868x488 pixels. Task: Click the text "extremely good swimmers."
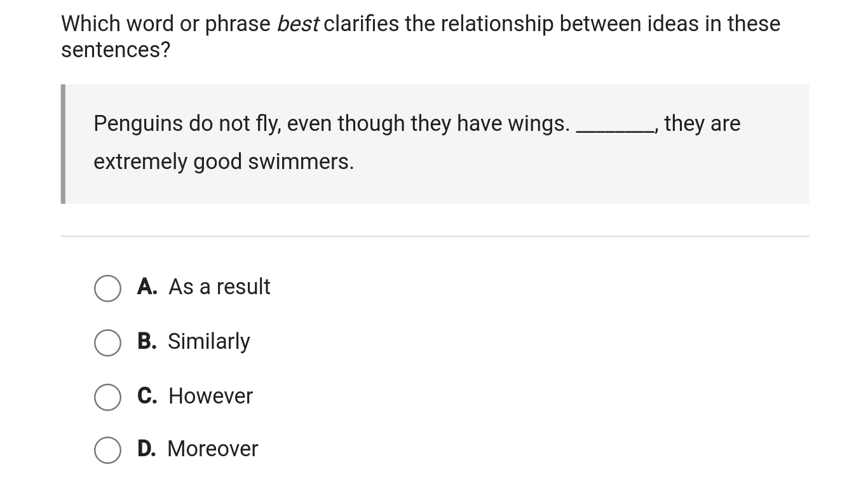224,162
